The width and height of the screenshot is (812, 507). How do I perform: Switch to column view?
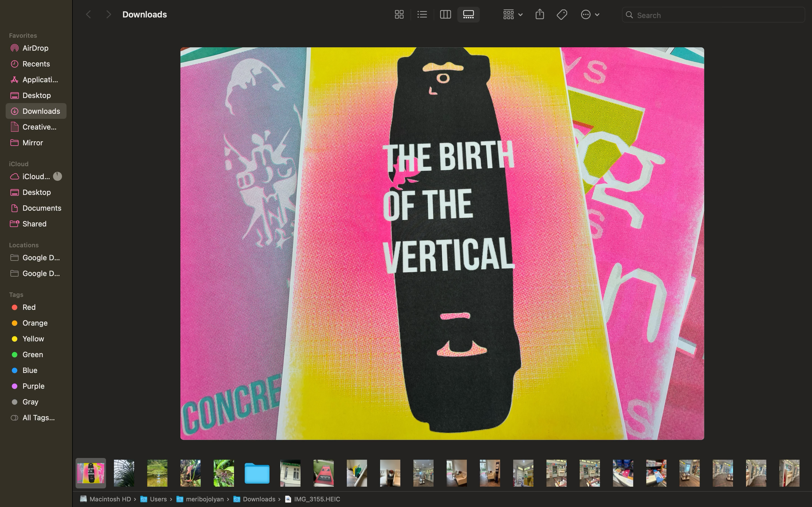click(445, 14)
